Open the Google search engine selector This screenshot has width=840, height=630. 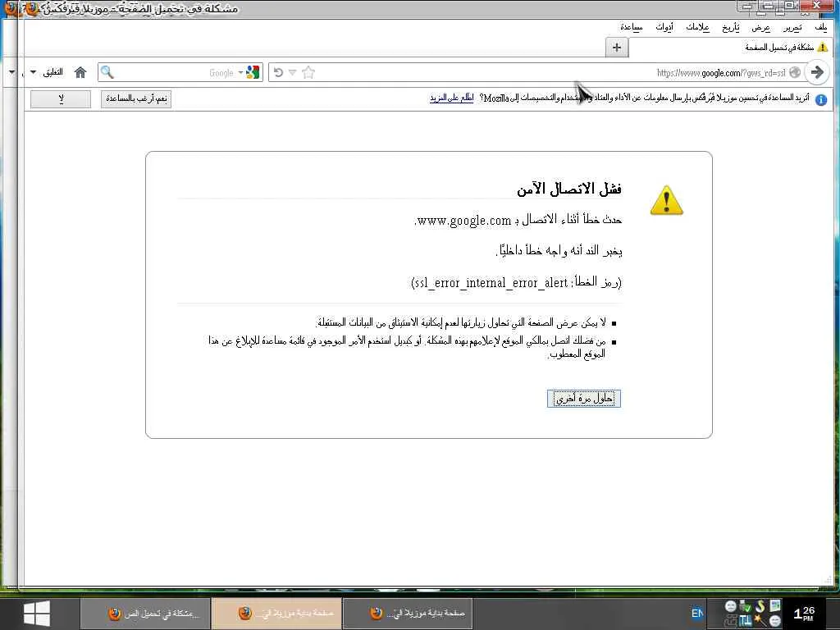pyautogui.click(x=249, y=72)
